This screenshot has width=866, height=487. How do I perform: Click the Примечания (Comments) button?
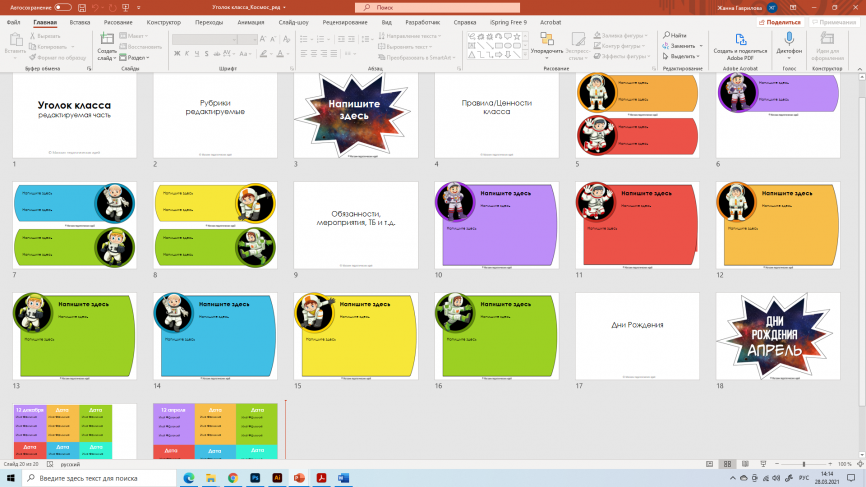pos(836,21)
